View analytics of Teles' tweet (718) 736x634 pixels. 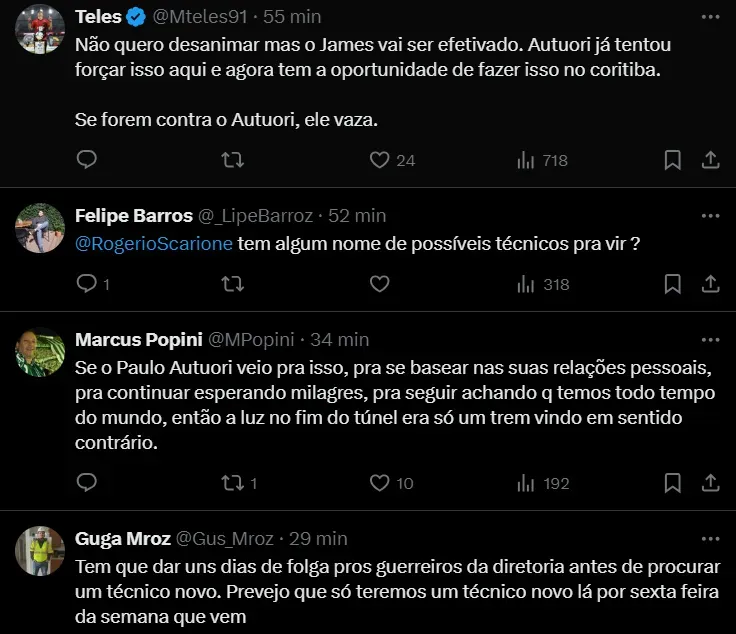coord(525,160)
